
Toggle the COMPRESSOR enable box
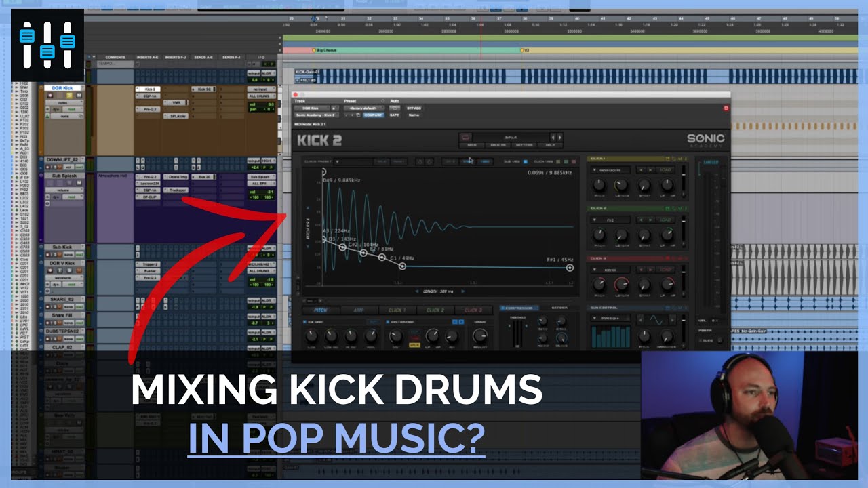(x=503, y=308)
